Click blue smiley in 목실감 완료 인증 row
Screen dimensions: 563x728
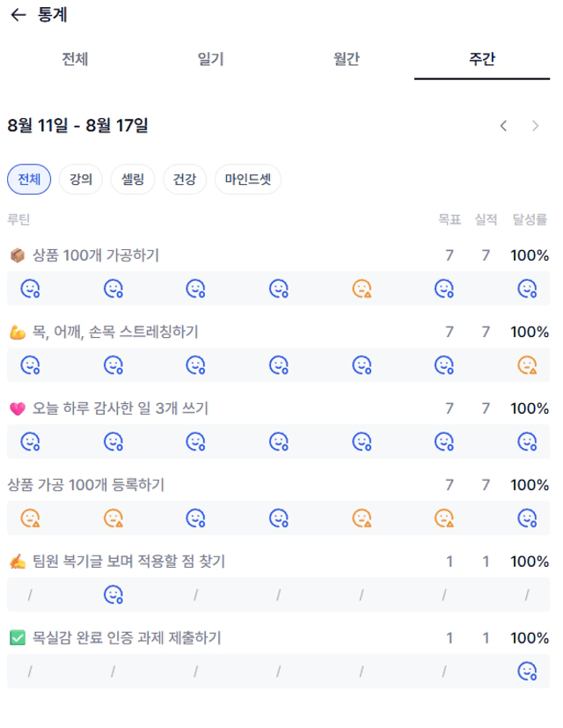coord(527,671)
